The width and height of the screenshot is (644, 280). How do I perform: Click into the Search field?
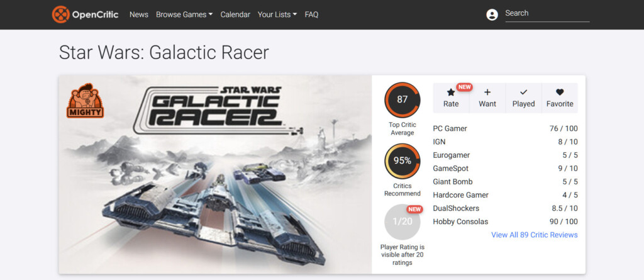pyautogui.click(x=547, y=14)
